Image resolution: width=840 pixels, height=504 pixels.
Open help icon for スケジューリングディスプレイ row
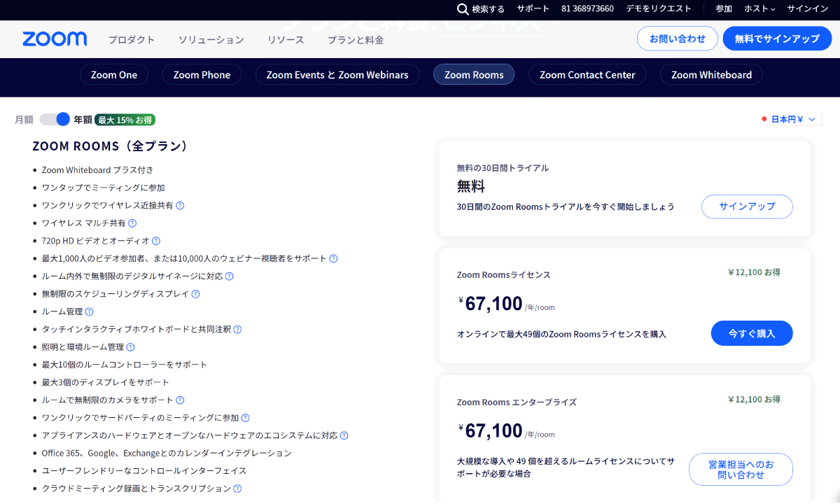coord(195,294)
